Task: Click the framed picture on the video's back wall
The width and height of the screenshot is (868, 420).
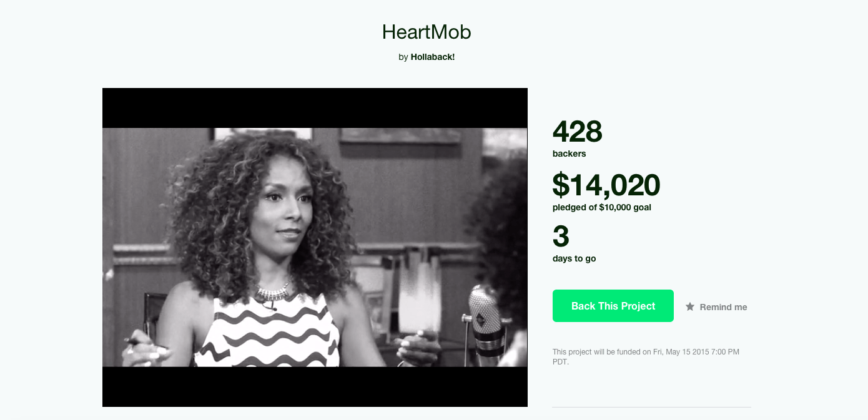Action: point(400,135)
